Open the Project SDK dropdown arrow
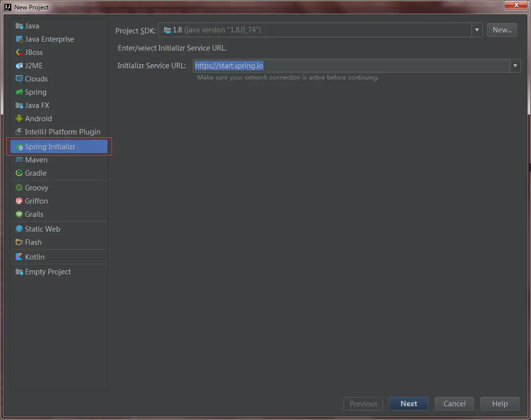 click(x=477, y=30)
